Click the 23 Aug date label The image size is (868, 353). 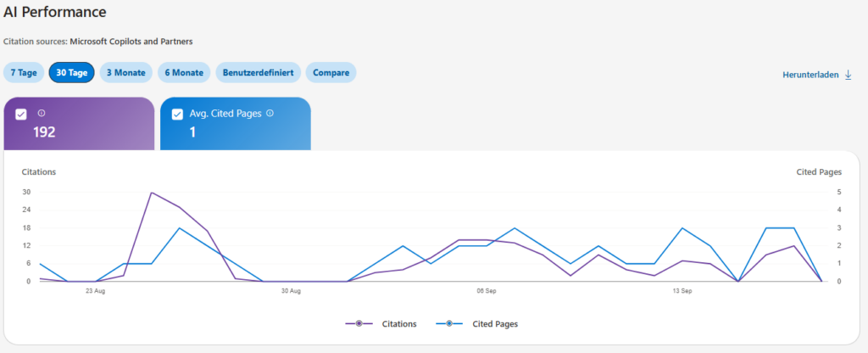pos(95,291)
